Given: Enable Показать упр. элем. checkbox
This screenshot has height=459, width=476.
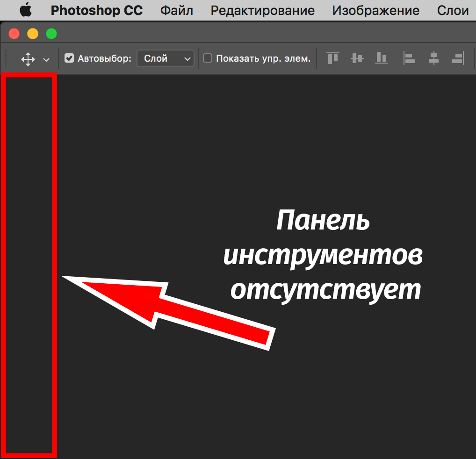Looking at the screenshot, I should click(x=208, y=58).
